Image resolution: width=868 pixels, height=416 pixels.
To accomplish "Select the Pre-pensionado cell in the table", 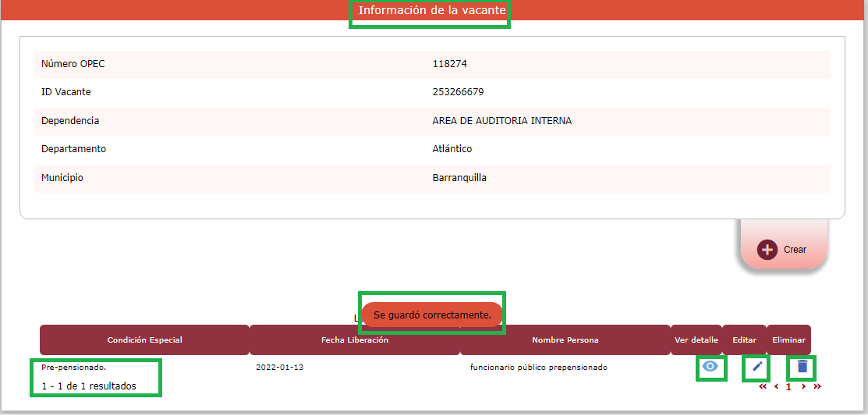I will tap(73, 367).
